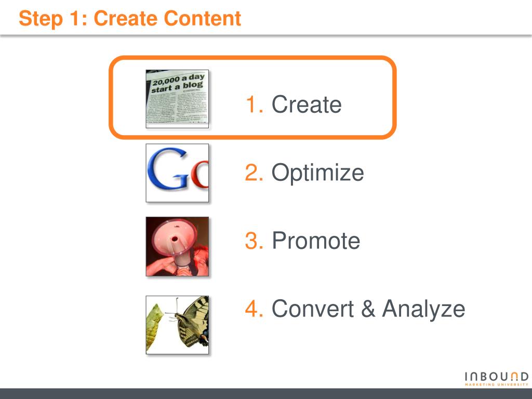Click the orange number 3

[x=254, y=241]
